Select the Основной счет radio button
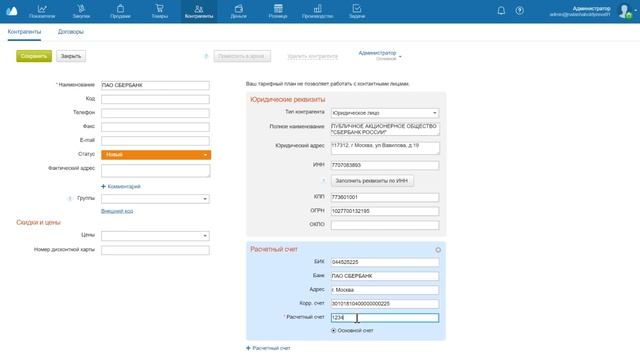Image resolution: width=640 pixels, height=360 pixels. click(333, 331)
